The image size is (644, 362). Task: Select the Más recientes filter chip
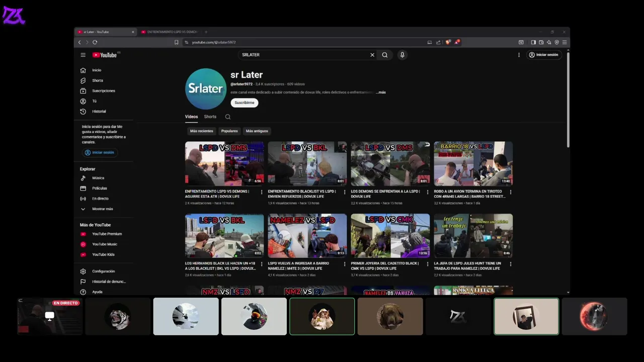pos(201,131)
